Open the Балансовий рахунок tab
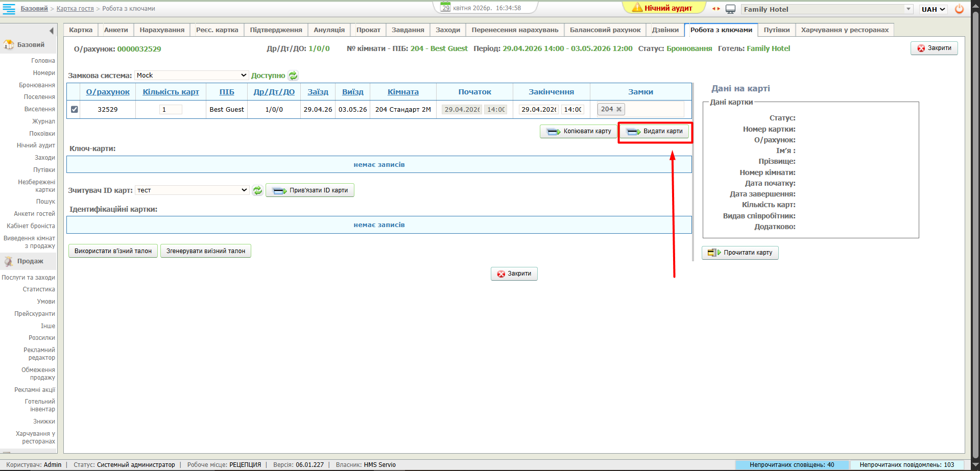The height and width of the screenshot is (471, 980). (605, 30)
